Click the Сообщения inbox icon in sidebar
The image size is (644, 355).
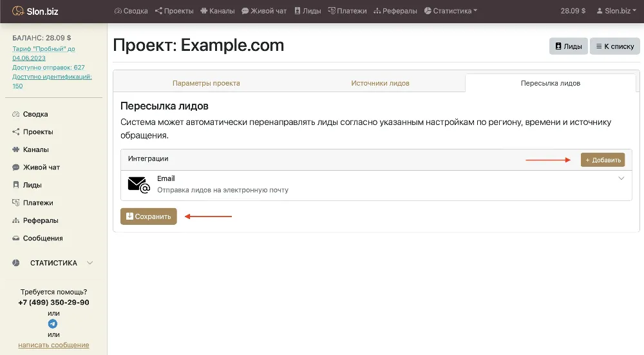pos(15,238)
